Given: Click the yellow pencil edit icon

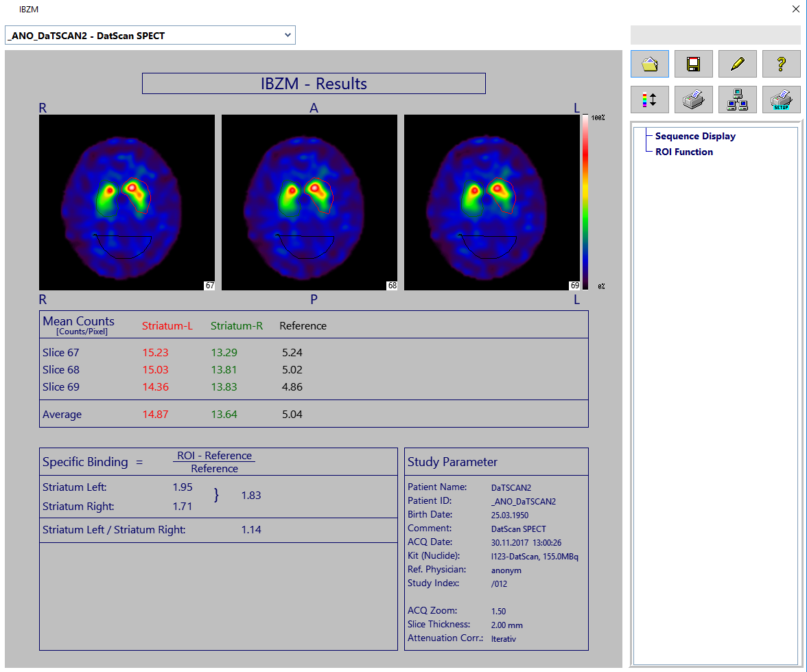Looking at the screenshot, I should point(737,64).
